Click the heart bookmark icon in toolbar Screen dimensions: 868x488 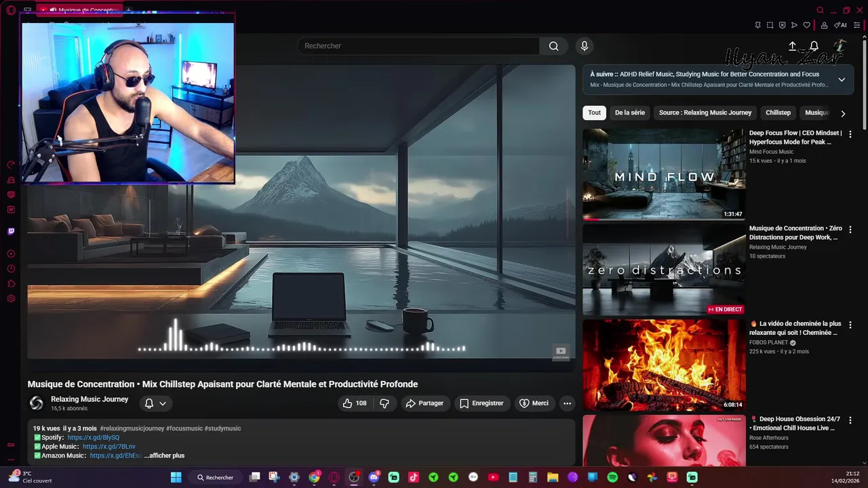pos(806,25)
